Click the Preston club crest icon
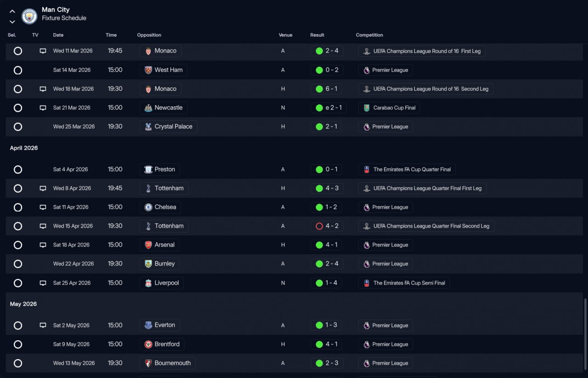588x378 pixels. [148, 170]
